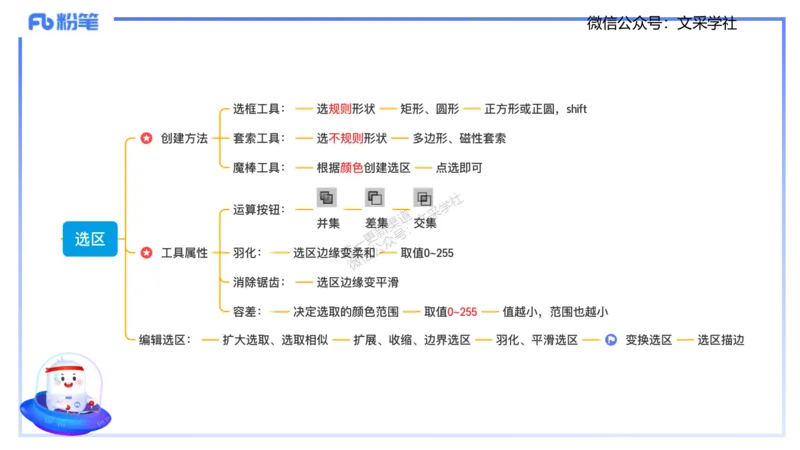Click the 选框工具: node
The width and height of the screenshot is (800, 450).
tap(259, 109)
